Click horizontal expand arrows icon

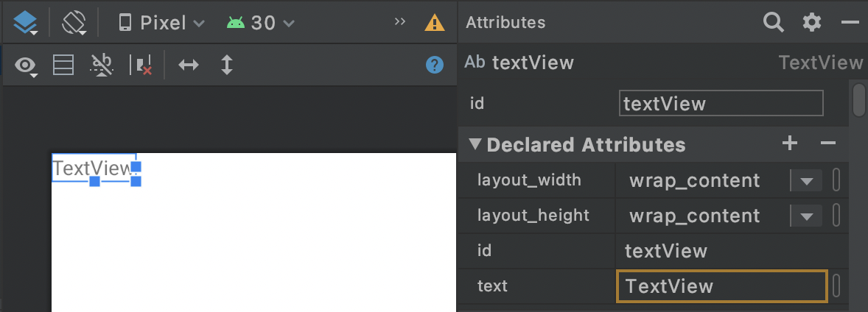(x=189, y=65)
